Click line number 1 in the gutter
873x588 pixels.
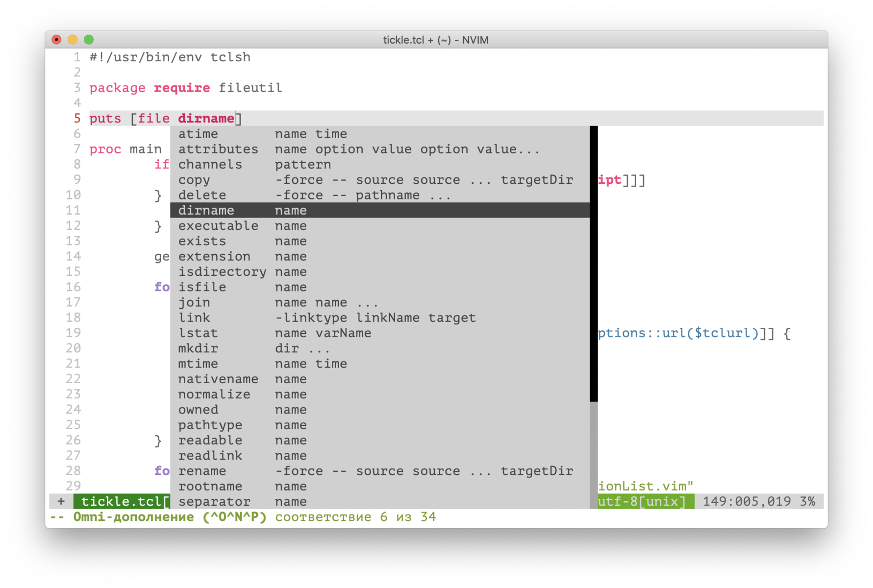click(77, 57)
